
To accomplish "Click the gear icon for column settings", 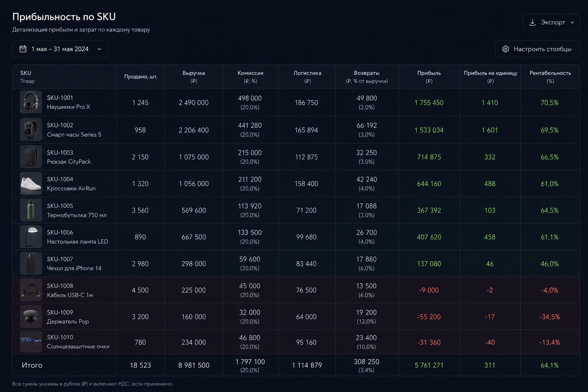I will pyautogui.click(x=505, y=49).
